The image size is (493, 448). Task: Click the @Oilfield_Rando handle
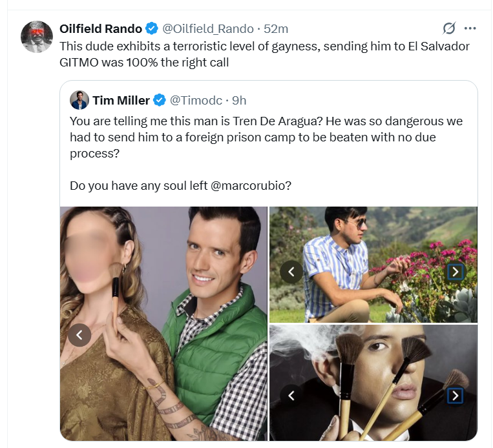point(207,28)
